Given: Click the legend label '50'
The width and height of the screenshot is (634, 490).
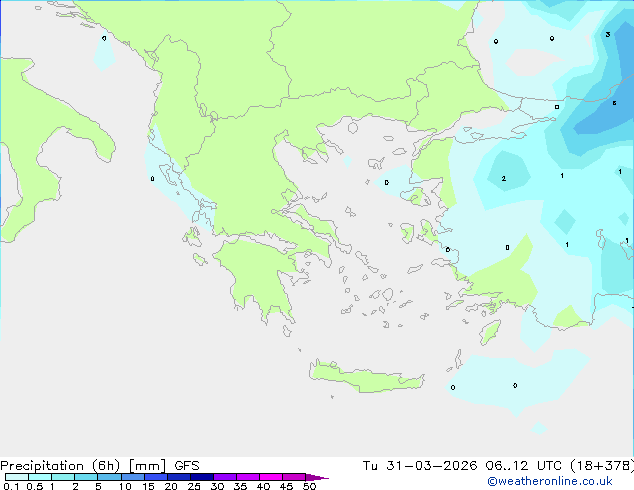Looking at the screenshot, I should (x=309, y=486).
